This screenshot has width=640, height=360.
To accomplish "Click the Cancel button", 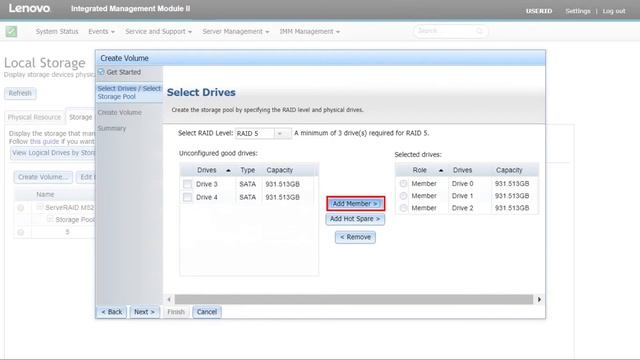I will pyautogui.click(x=207, y=312).
